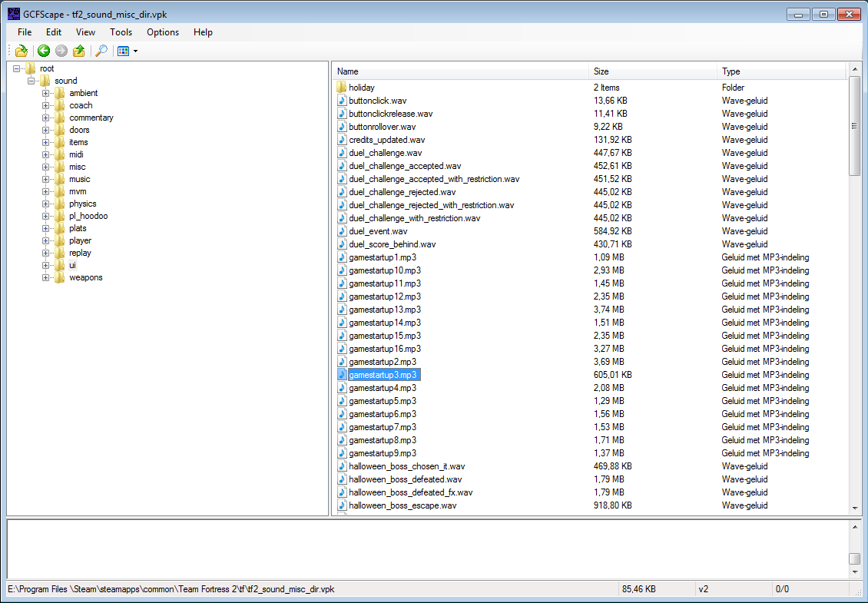Click the player folder icon in tree
The height and width of the screenshot is (603, 868).
tap(60, 241)
